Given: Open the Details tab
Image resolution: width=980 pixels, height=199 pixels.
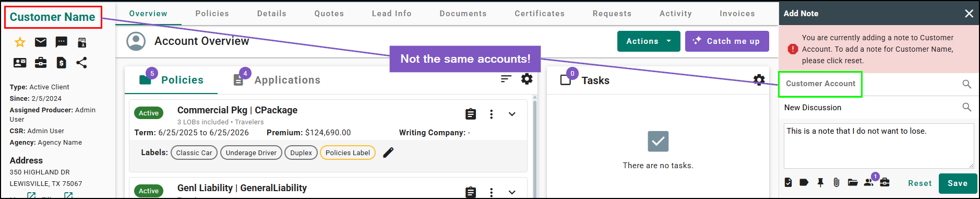Looking at the screenshot, I should click(x=271, y=14).
